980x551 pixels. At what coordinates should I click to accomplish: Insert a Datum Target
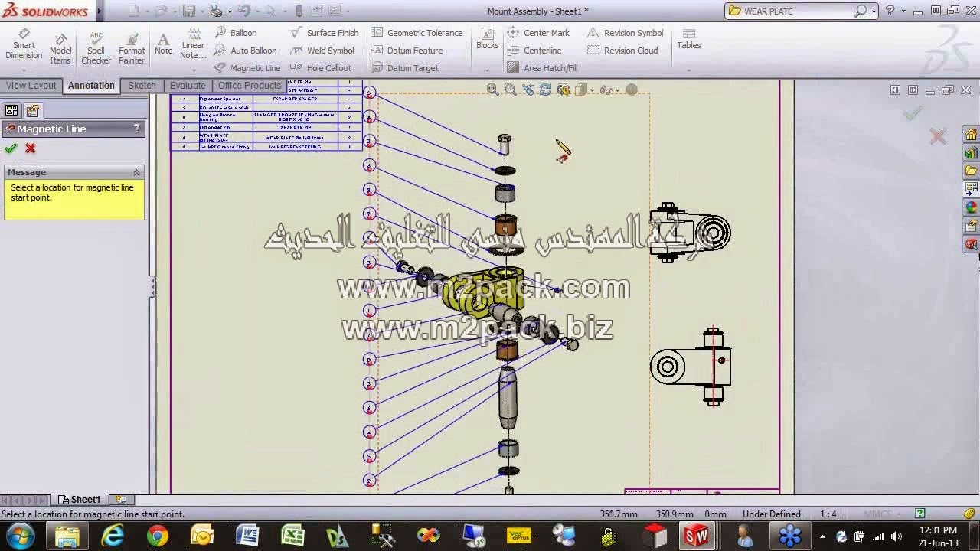(404, 68)
